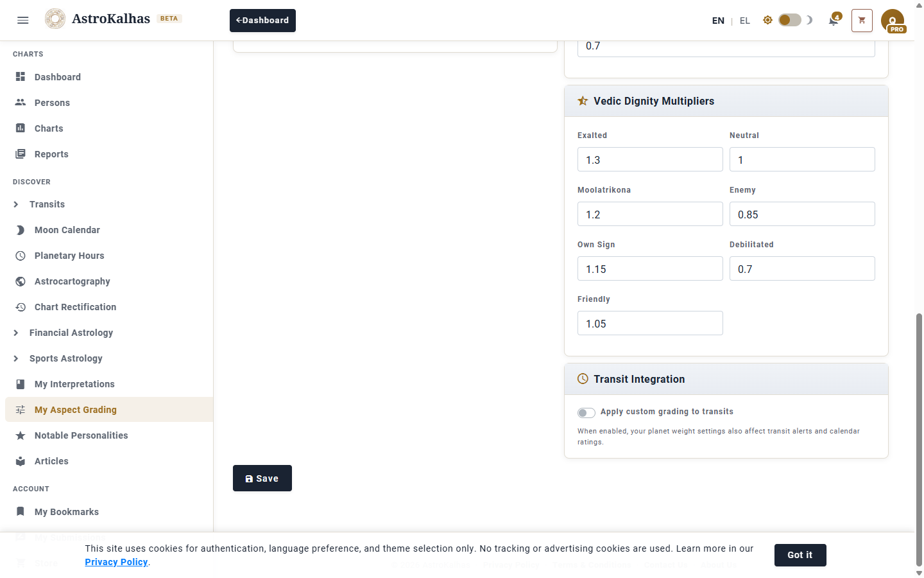Click the Planetary Hours clock icon

(x=21, y=256)
